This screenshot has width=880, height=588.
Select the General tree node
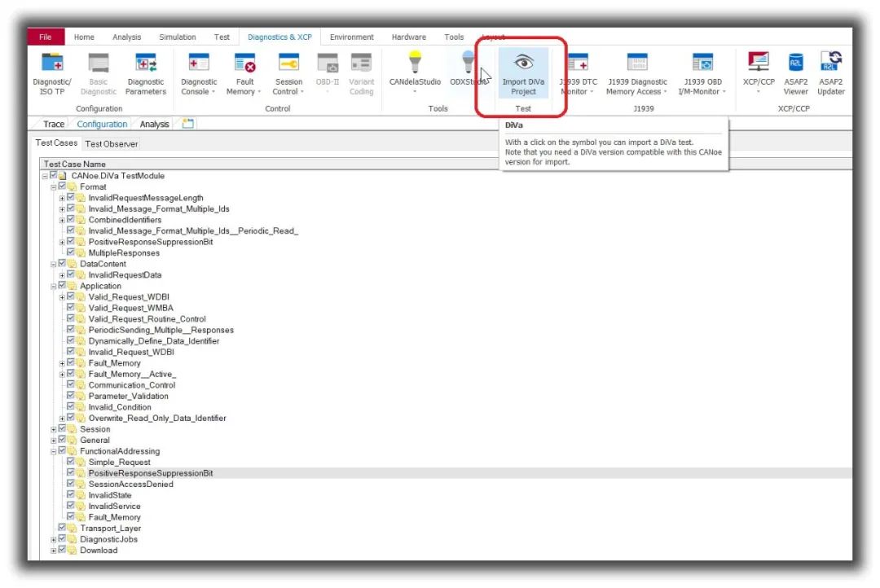tap(95, 440)
